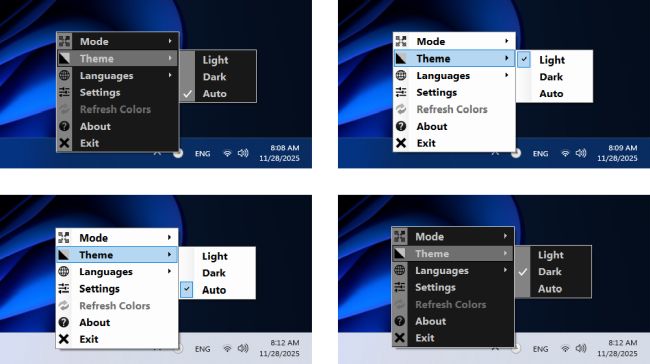Click Exit X icon in dark menu with Auto checked

click(64, 143)
